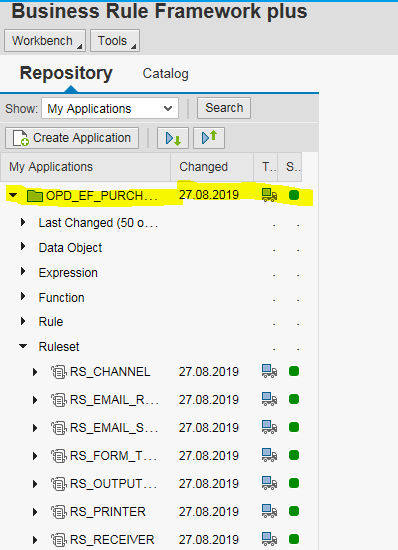The image size is (398, 550).
Task: Click the transport truck icon for RS_FORM_T…
Action: point(269,455)
